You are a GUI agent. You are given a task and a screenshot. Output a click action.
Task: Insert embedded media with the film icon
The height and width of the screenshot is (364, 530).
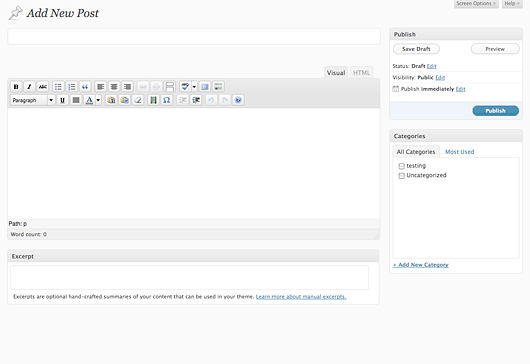(x=153, y=100)
